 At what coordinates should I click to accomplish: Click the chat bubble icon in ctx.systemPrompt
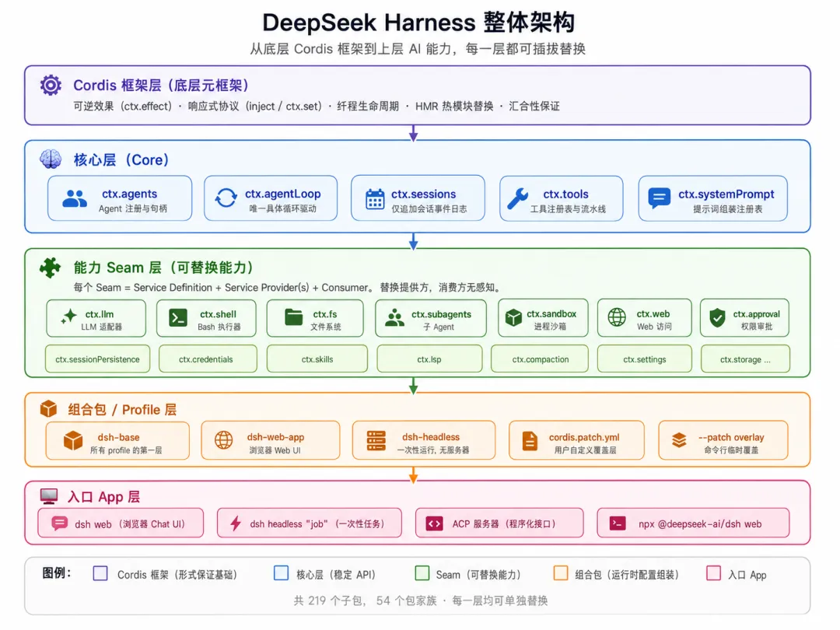659,198
